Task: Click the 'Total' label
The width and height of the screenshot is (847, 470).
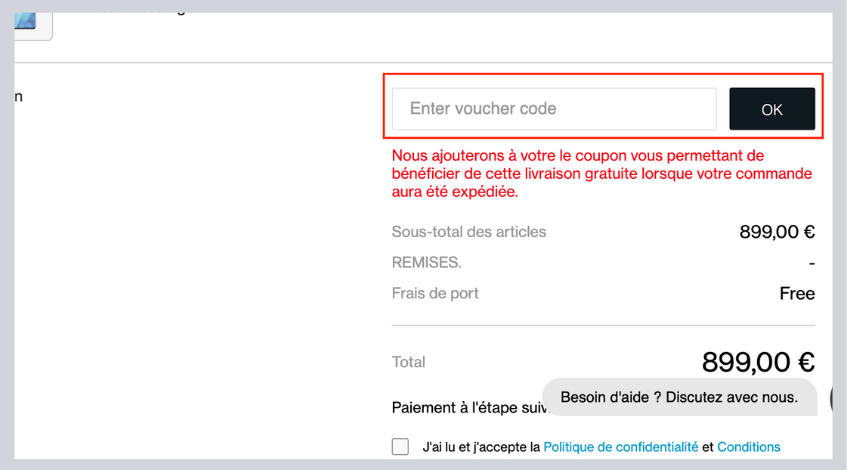Action: (408, 362)
